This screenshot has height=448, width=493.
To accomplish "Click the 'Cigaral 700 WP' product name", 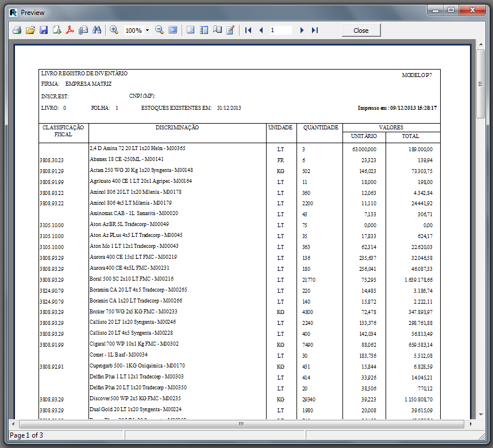I will pyautogui.click(x=134, y=344).
